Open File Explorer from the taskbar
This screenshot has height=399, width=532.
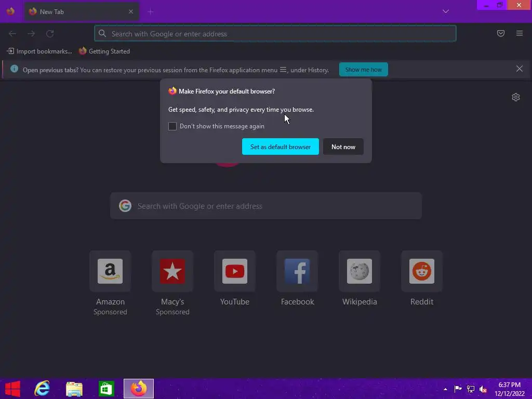click(x=74, y=389)
